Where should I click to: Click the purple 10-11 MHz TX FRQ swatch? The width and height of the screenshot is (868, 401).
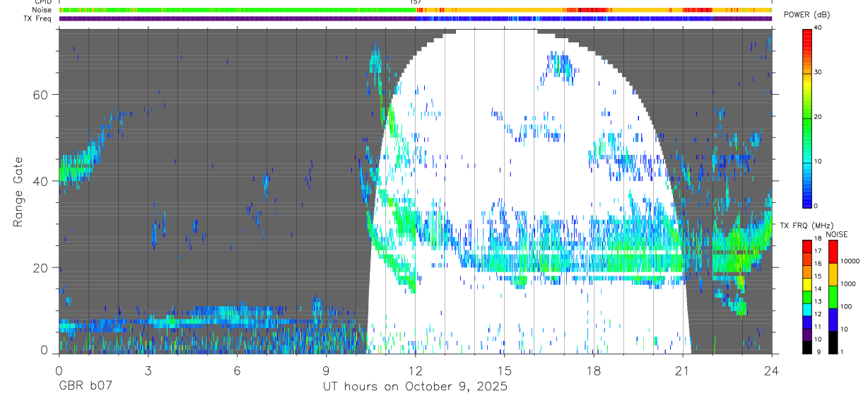pyautogui.click(x=807, y=334)
